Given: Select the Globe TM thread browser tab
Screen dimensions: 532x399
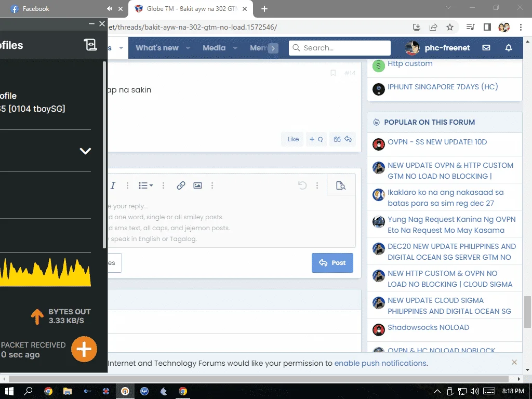Looking at the screenshot, I should 192,9.
